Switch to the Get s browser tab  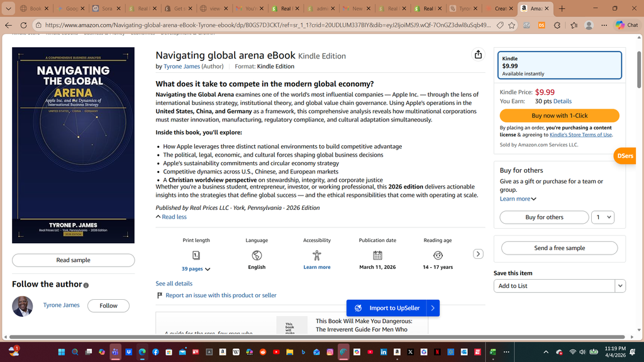[x=179, y=8]
